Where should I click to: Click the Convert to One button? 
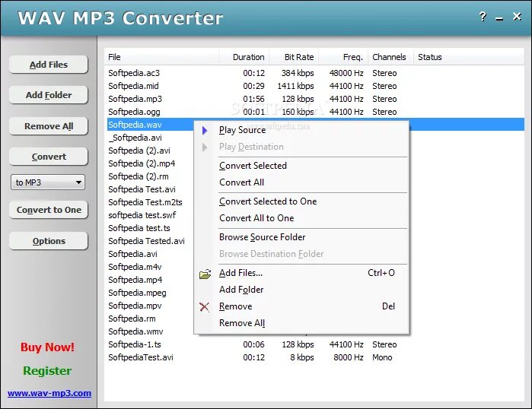(49, 210)
